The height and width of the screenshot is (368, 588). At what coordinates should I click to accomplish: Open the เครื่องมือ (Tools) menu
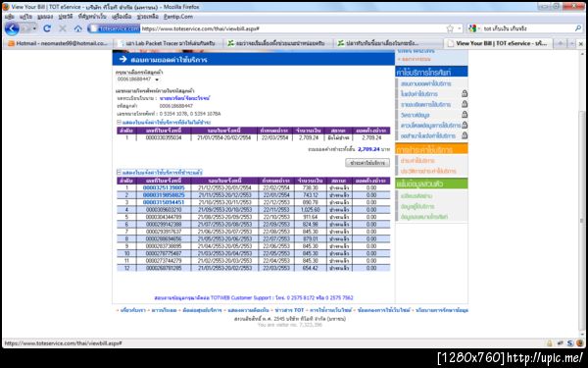122,17
